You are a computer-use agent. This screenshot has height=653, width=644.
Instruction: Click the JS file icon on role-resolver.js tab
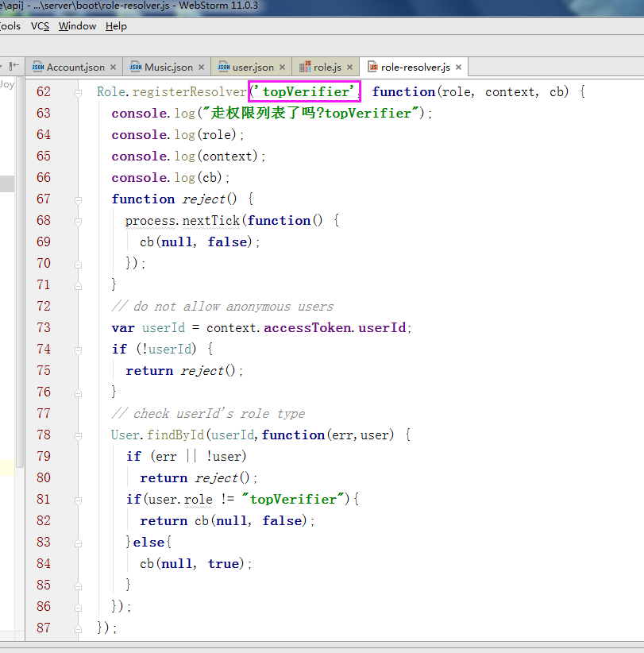coord(373,67)
